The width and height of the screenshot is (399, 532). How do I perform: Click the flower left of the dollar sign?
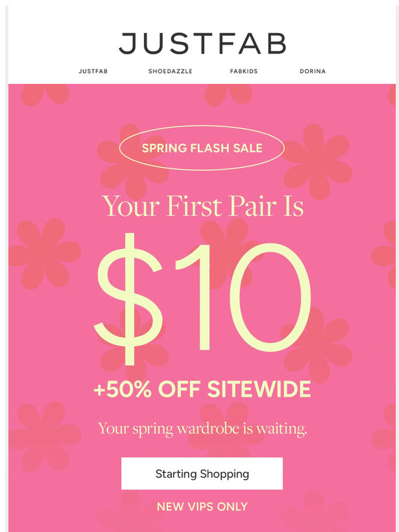click(44, 254)
